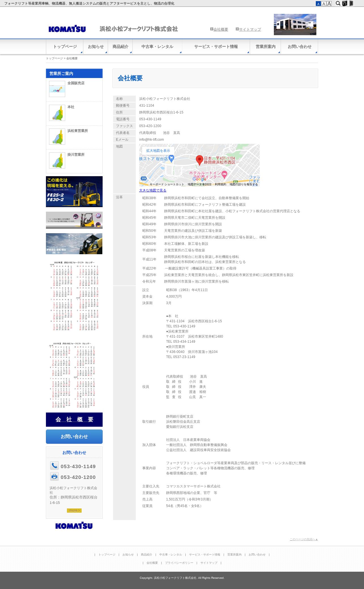Open footer 商品紹介 link
This screenshot has height=589, width=364.
click(147, 554)
